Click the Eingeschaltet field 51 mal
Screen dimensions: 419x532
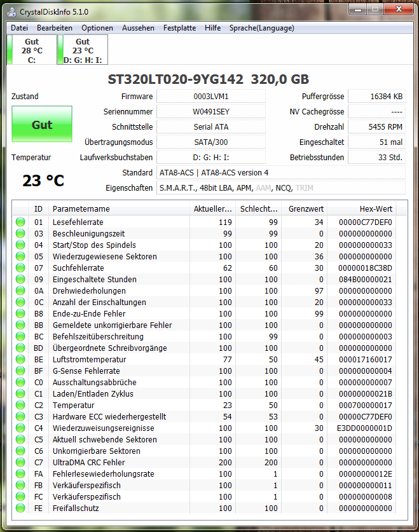[x=376, y=142]
